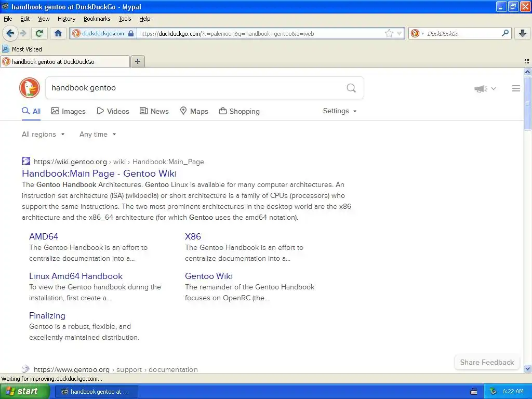Click the list all tabs icon
The image size is (532, 399).
tap(527, 61)
